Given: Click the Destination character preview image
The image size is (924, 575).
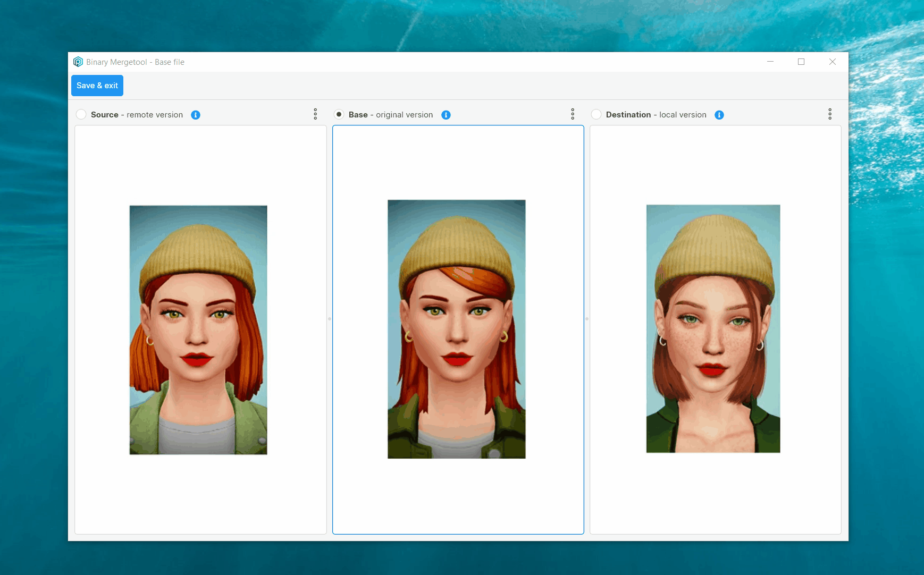Looking at the screenshot, I should click(713, 329).
